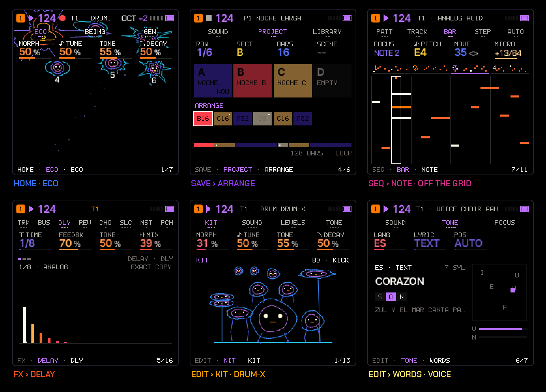Click battery icon in ANALOG ACID panel
Viewport: 546px width, 392px height.
click(x=525, y=18)
